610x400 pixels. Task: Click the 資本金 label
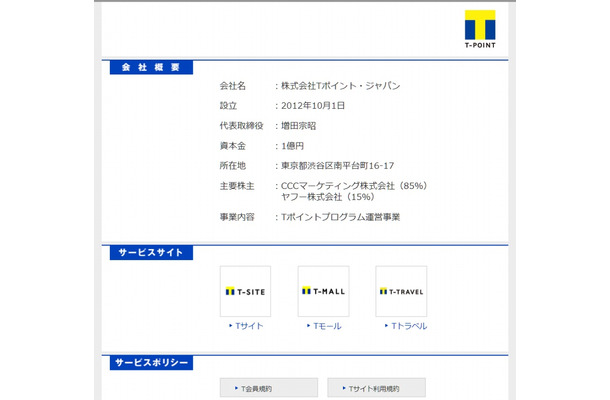[233, 146]
